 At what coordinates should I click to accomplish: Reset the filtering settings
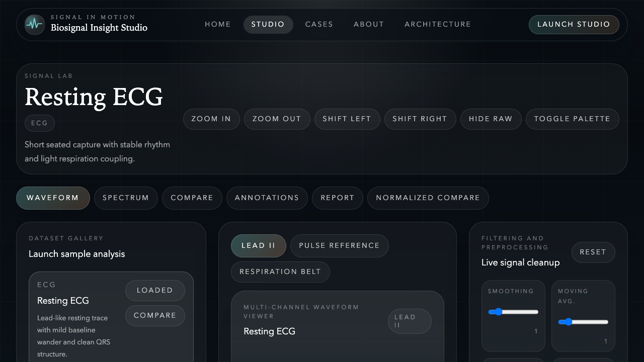pos(593,252)
